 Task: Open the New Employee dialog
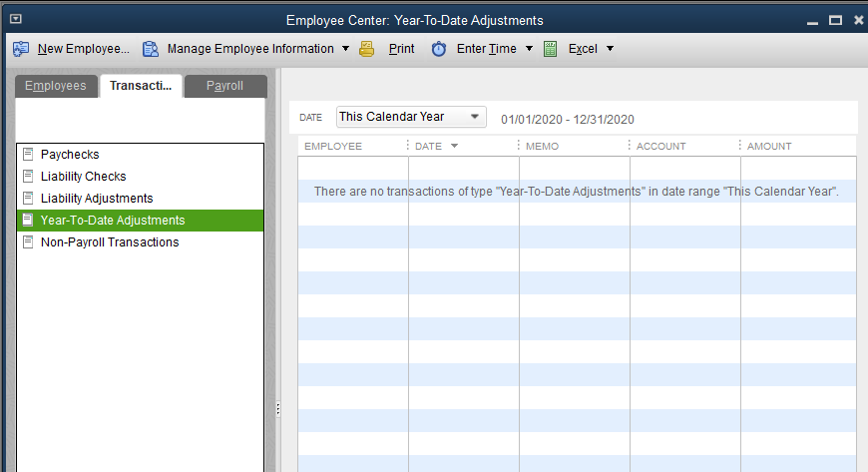84,49
